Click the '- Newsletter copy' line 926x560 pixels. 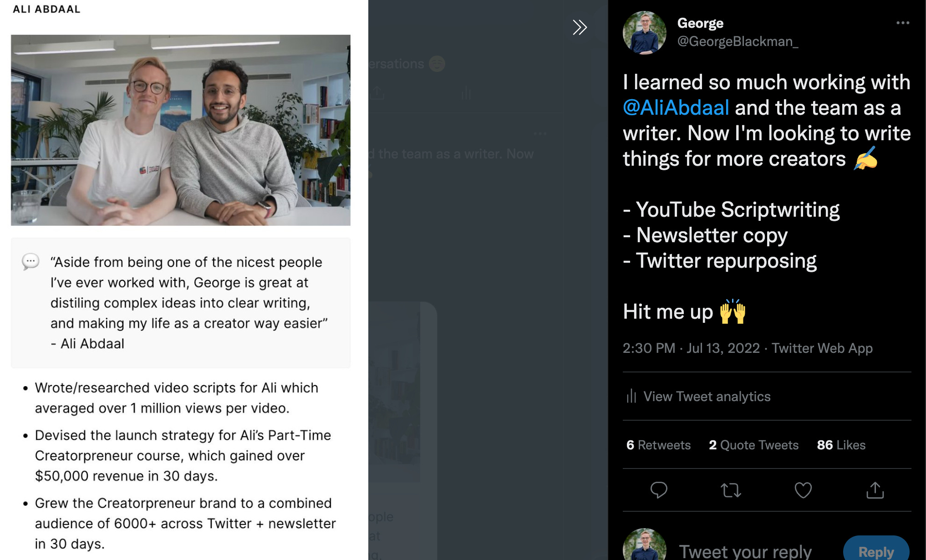pyautogui.click(x=705, y=235)
